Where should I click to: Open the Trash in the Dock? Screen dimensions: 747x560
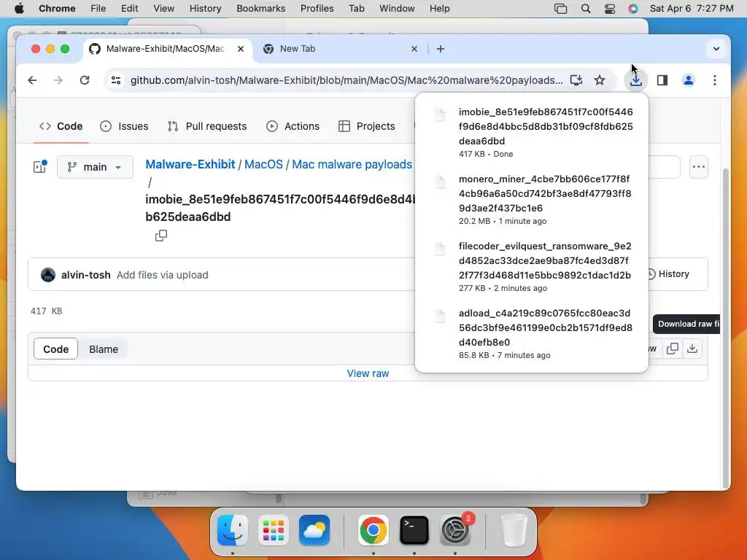tap(514, 530)
